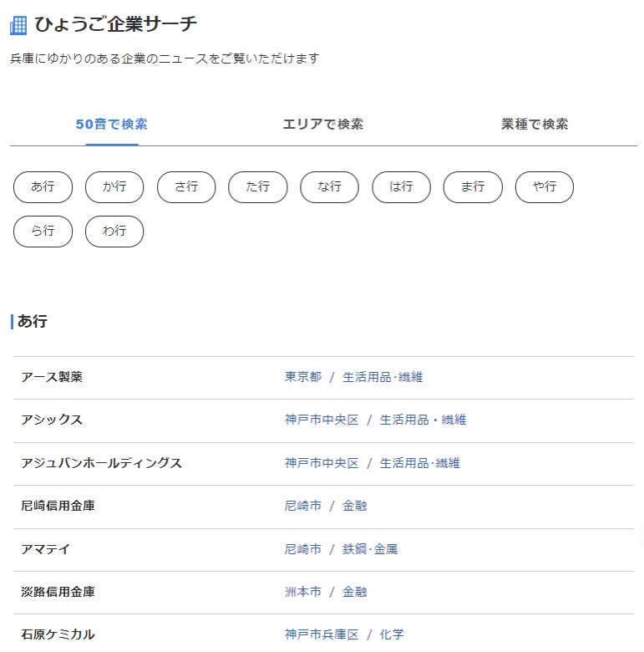Switch to the 業種で検索 tab
Image resolution: width=644 pixels, height=652 pixels.
tap(535, 124)
